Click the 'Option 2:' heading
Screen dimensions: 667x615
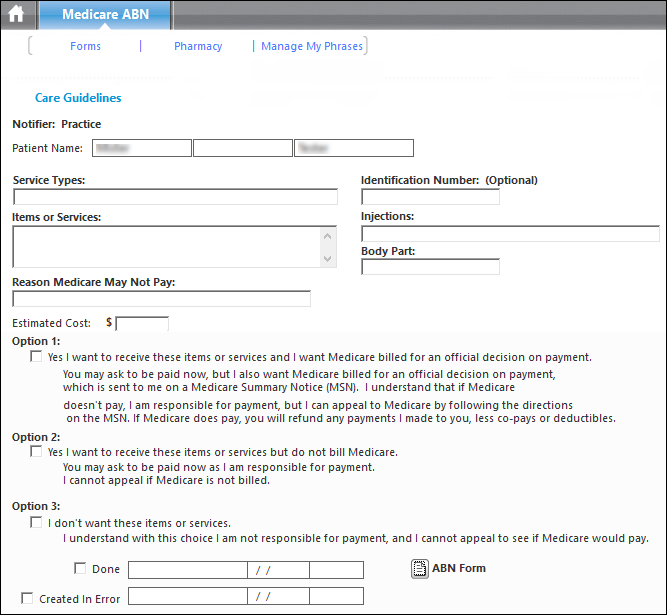(36, 437)
